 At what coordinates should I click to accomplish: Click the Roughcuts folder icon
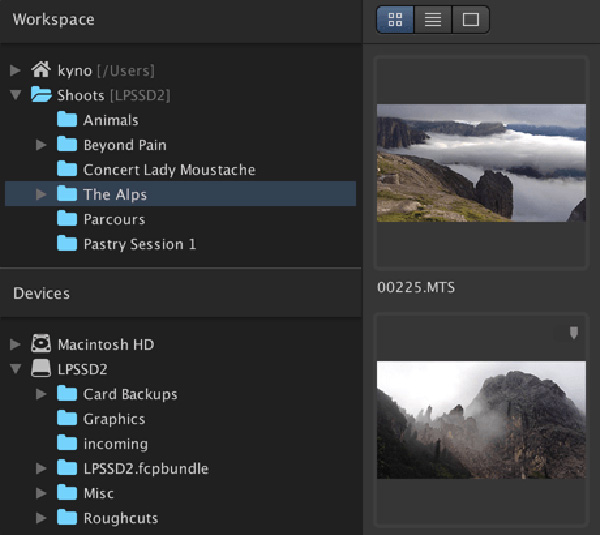[67, 518]
